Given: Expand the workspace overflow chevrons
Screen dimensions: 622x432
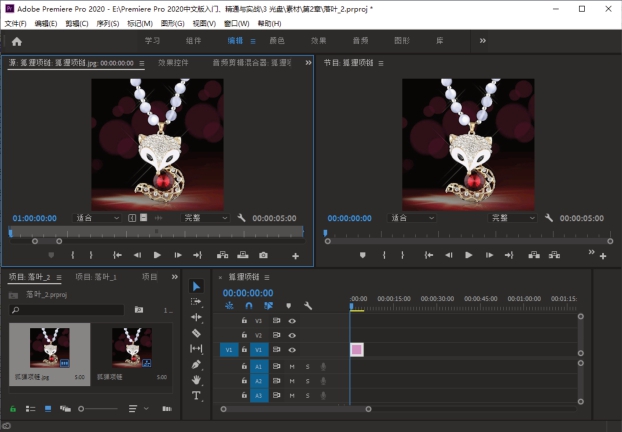Looking at the screenshot, I should (x=482, y=40).
